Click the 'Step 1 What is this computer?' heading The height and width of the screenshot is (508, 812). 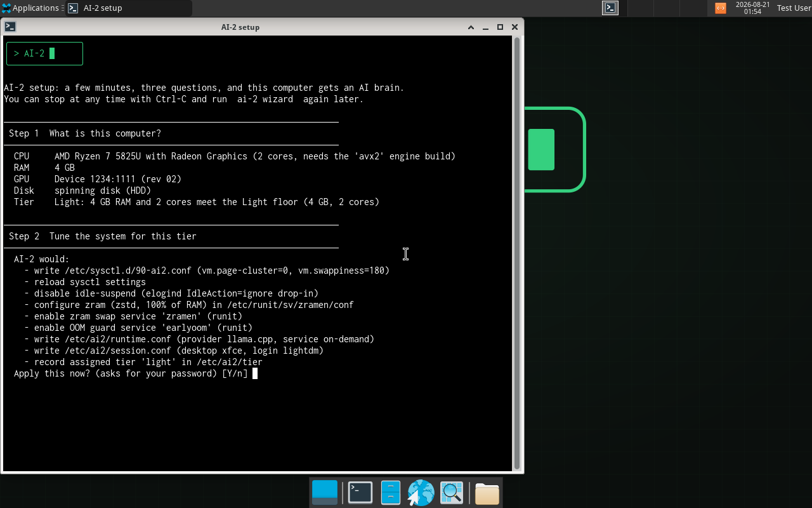point(85,133)
